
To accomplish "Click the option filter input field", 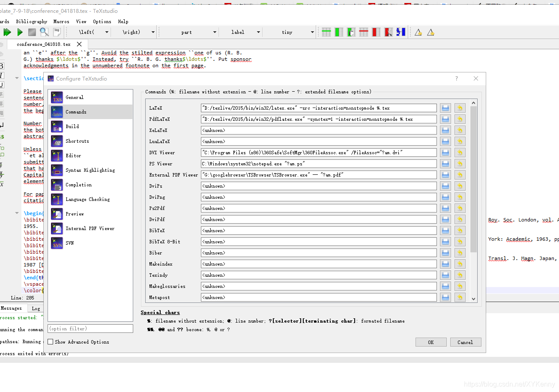I will click(x=90, y=329).
